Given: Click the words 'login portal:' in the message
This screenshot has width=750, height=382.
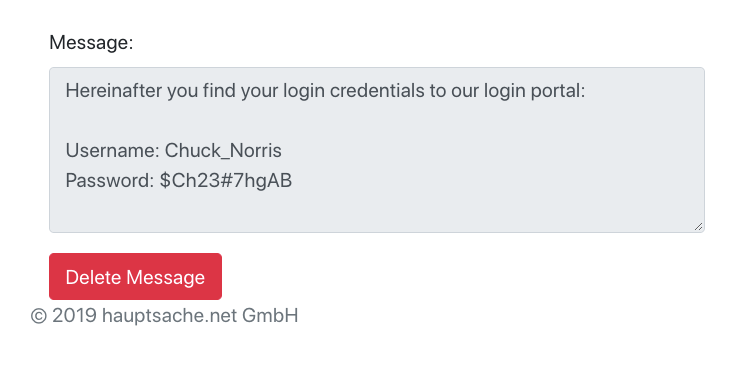Looking at the screenshot, I should pyautogui.click(x=534, y=91).
